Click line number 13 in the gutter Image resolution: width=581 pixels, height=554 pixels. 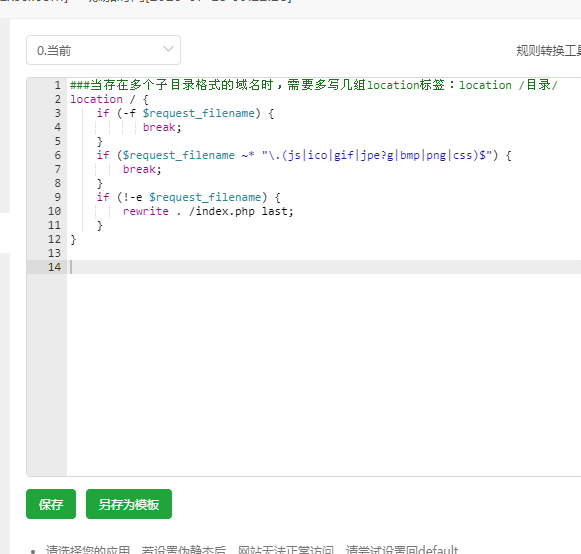click(54, 253)
